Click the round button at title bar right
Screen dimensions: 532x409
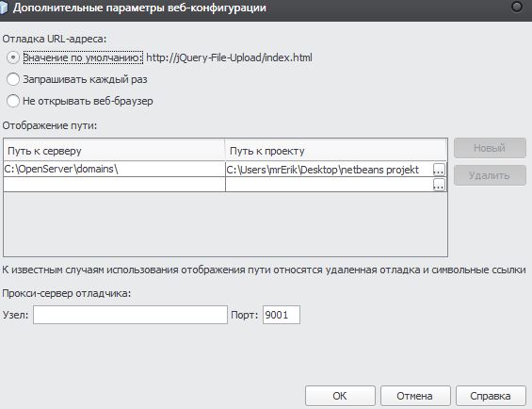pos(517,7)
